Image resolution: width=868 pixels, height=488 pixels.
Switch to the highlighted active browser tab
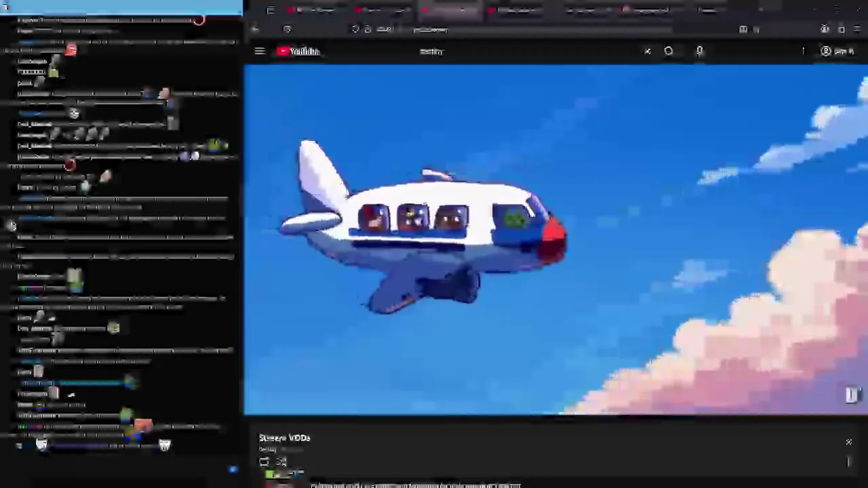point(451,10)
